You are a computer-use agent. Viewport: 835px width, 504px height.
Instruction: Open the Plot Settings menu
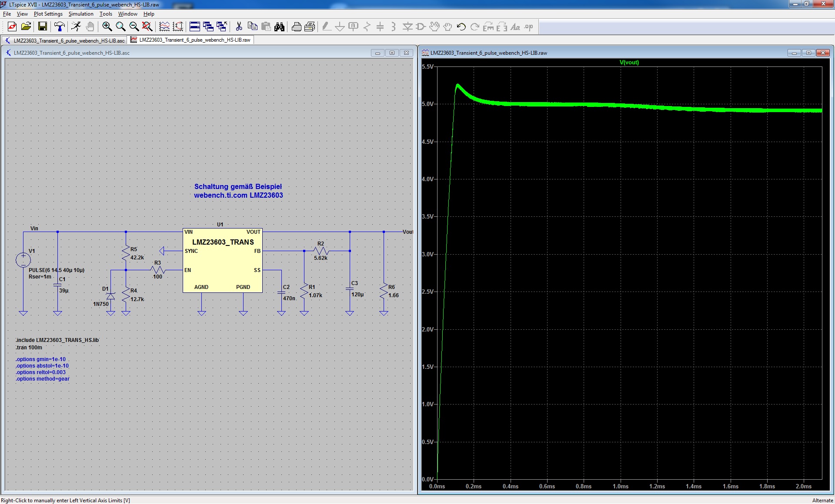(48, 14)
